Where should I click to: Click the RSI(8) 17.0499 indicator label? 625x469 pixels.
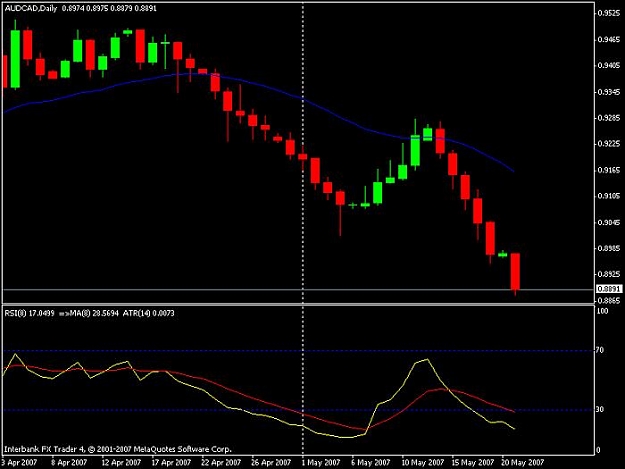pos(29,313)
